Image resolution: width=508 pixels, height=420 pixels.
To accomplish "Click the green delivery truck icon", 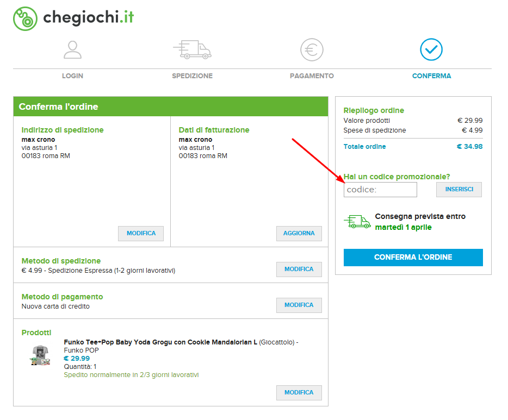I will pos(357,221).
